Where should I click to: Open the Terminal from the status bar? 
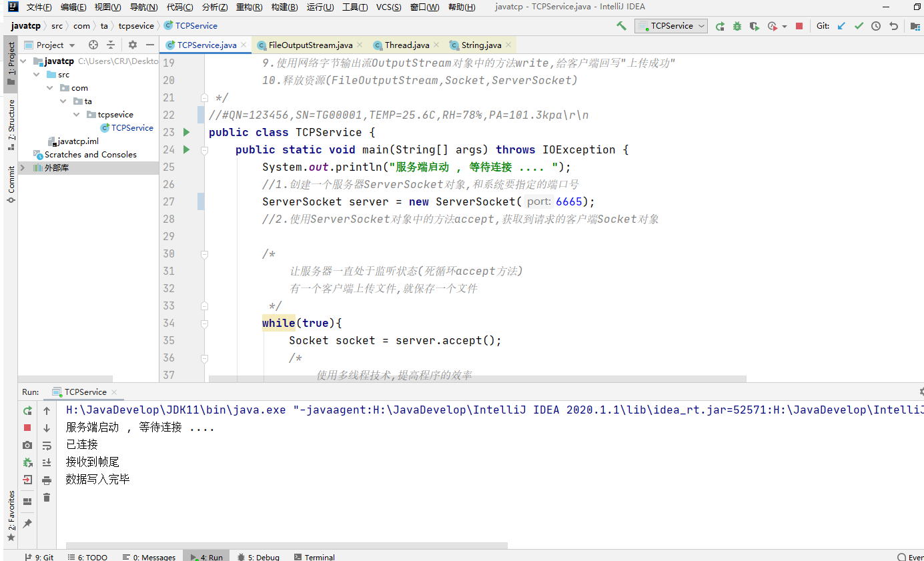click(x=314, y=557)
